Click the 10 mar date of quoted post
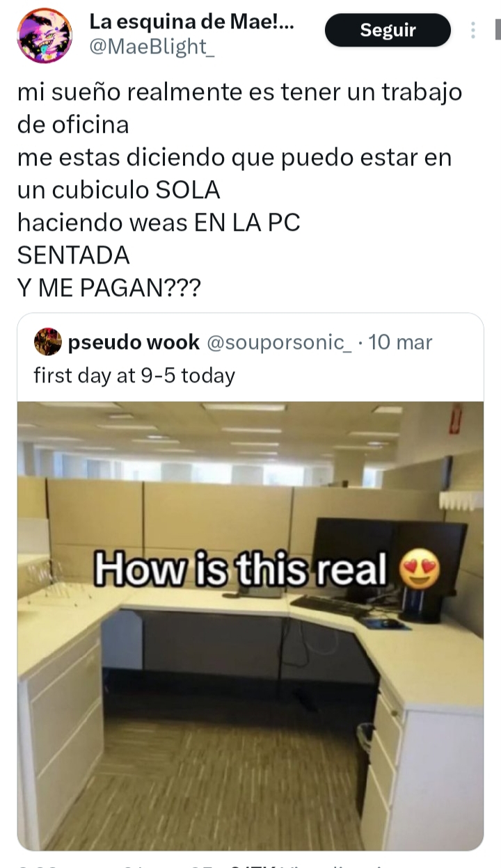The height and width of the screenshot is (868, 501). [400, 342]
